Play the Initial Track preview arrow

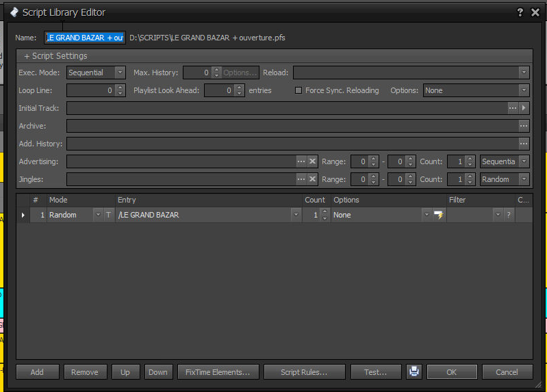click(x=524, y=108)
